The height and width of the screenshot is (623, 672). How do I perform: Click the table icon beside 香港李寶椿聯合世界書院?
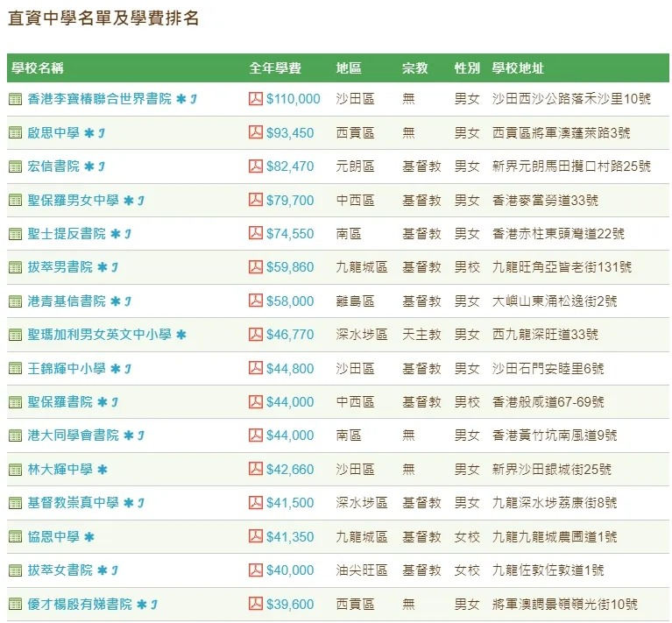click(x=16, y=99)
